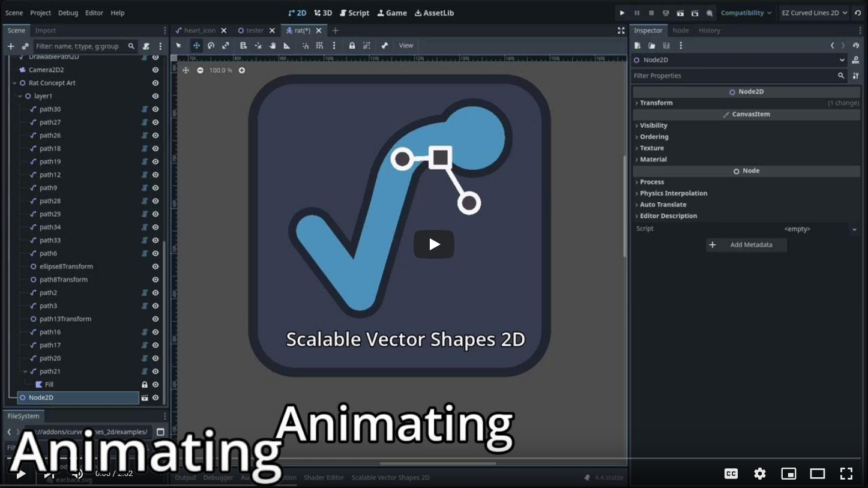This screenshot has width=868, height=488.
Task: Open the Import dock tab
Action: point(45,31)
